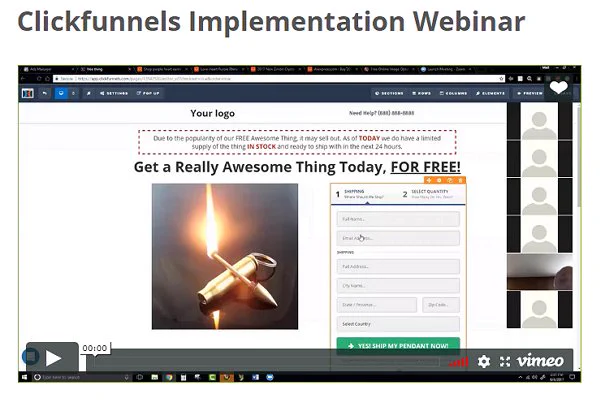
Task: Click the Your logo text
Action: [x=212, y=113]
